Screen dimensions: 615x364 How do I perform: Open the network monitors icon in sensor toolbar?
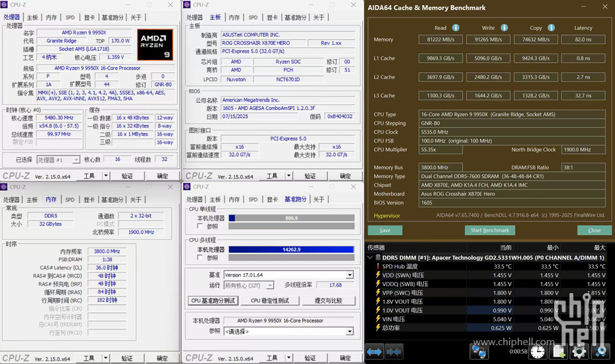(481, 351)
